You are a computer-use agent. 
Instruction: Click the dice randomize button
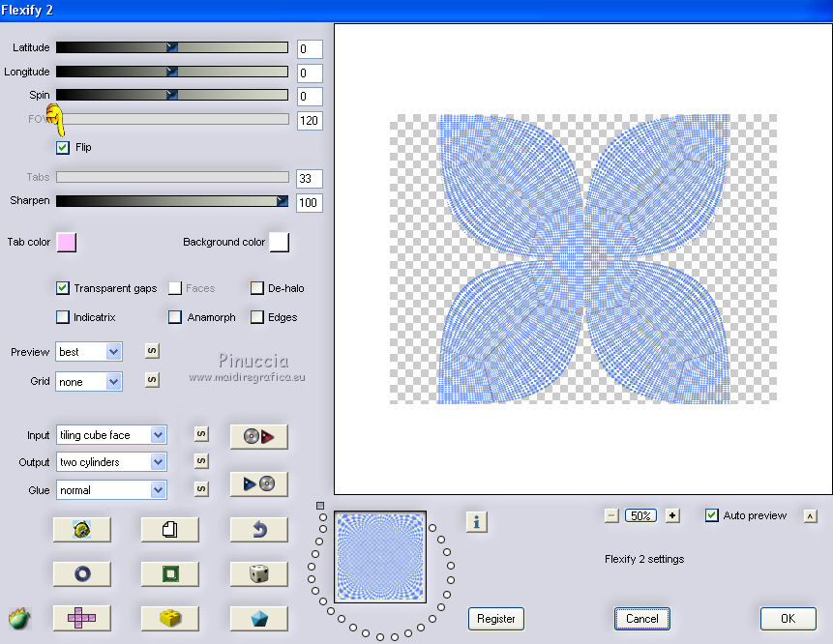click(258, 573)
